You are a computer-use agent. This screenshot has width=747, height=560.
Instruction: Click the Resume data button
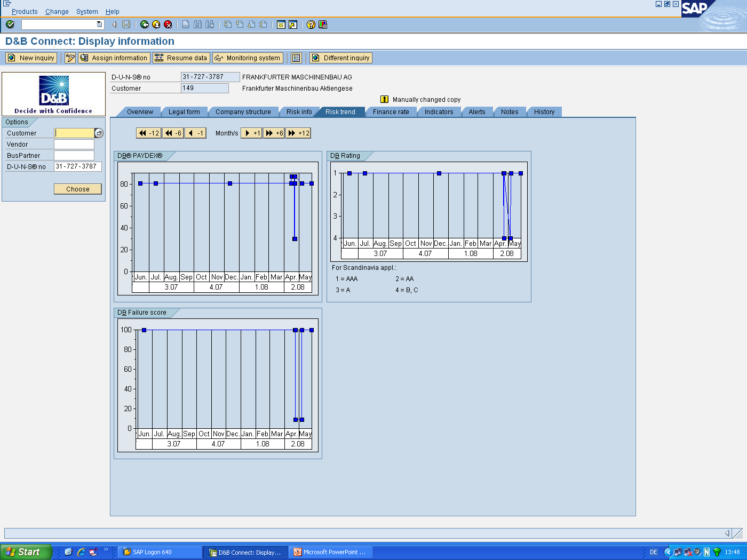[x=181, y=58]
